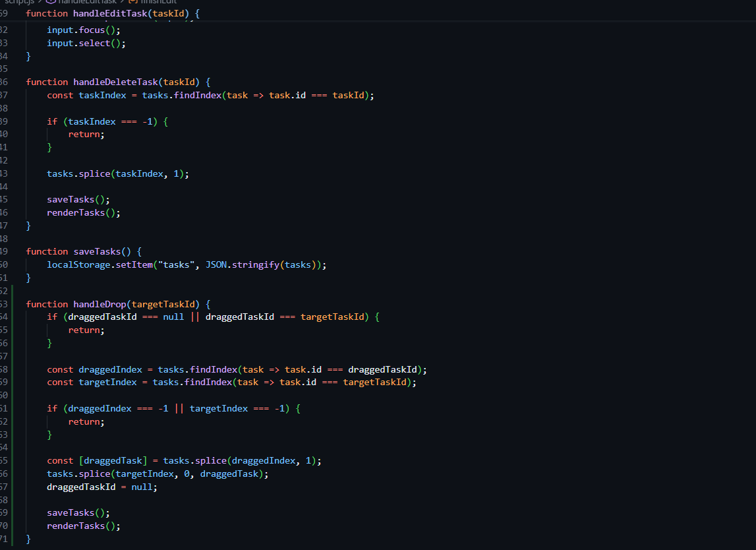Click taskId parameter in handleDeleteTask signature

(179, 82)
